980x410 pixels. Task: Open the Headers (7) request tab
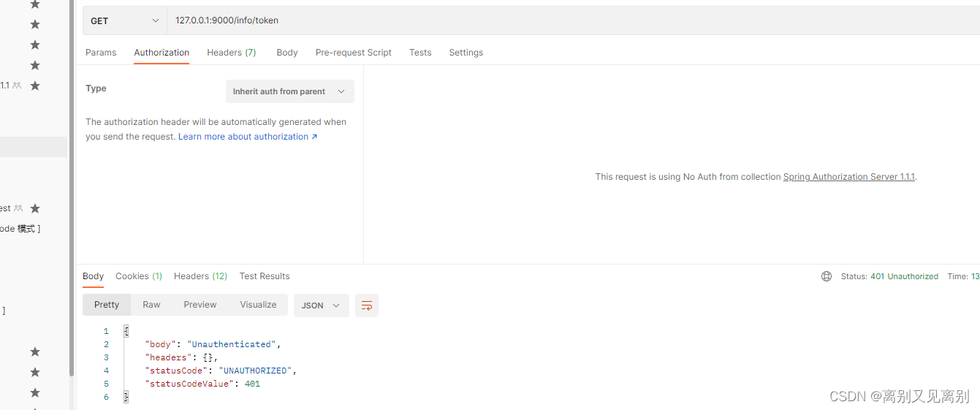tap(232, 53)
